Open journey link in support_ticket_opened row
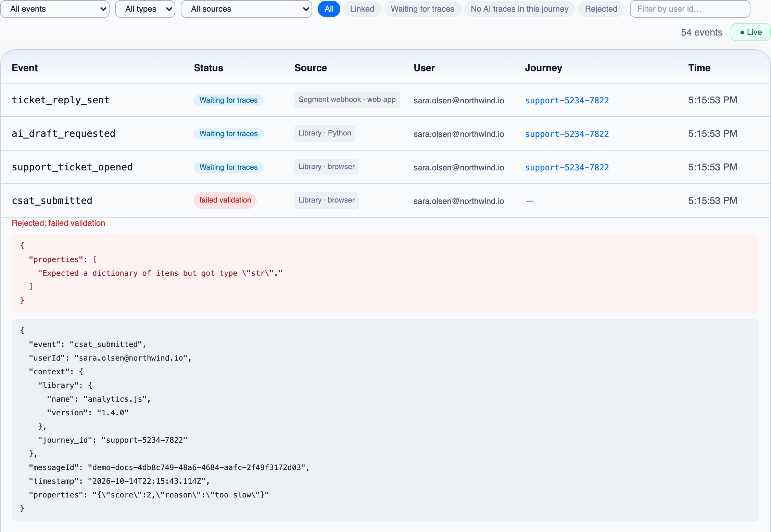This screenshot has height=532, width=771. coord(567,167)
